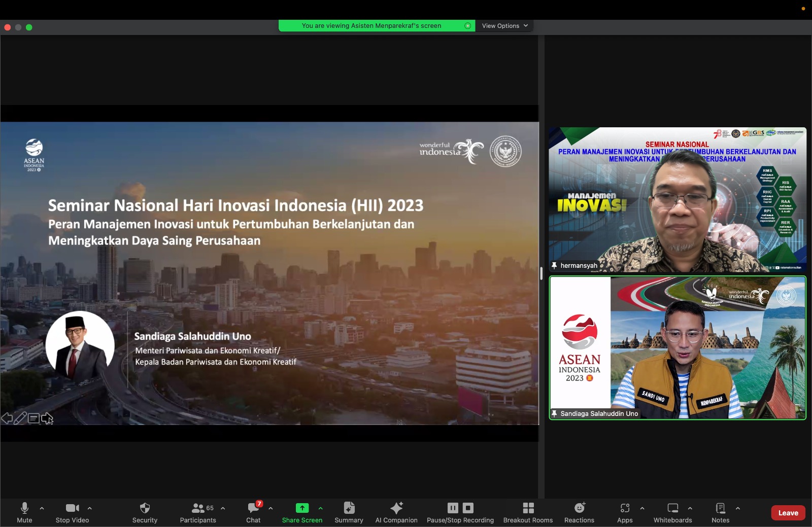Leave the meeting
The height and width of the screenshot is (527, 812).
788,513
